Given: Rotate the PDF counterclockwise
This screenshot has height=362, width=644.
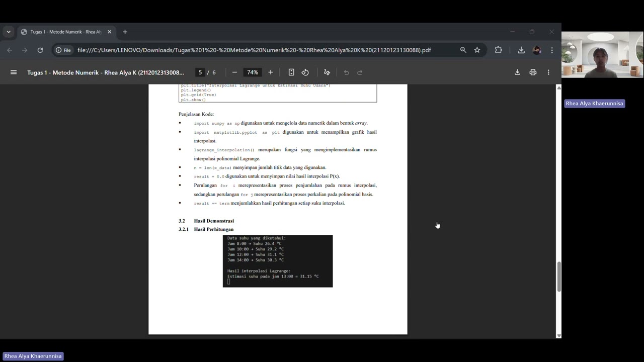Looking at the screenshot, I should 305,72.
